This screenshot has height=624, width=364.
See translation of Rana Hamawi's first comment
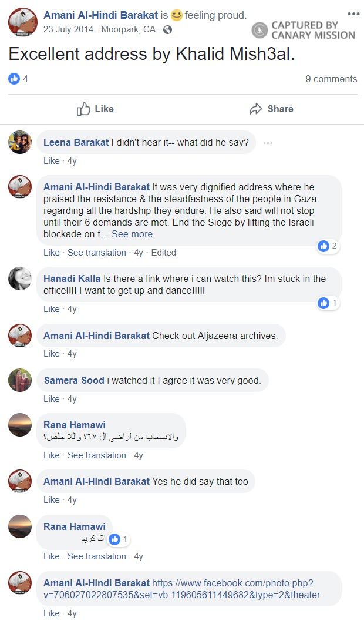(96, 455)
